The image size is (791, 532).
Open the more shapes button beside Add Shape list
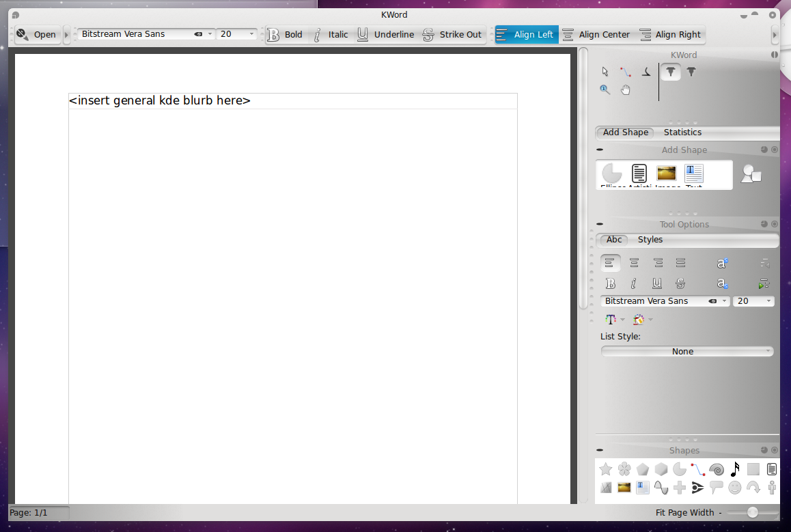tap(751, 174)
